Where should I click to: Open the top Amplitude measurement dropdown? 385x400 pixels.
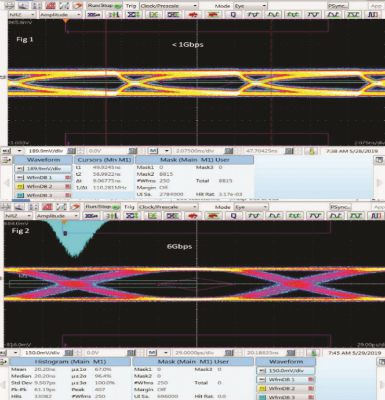tap(60, 15)
